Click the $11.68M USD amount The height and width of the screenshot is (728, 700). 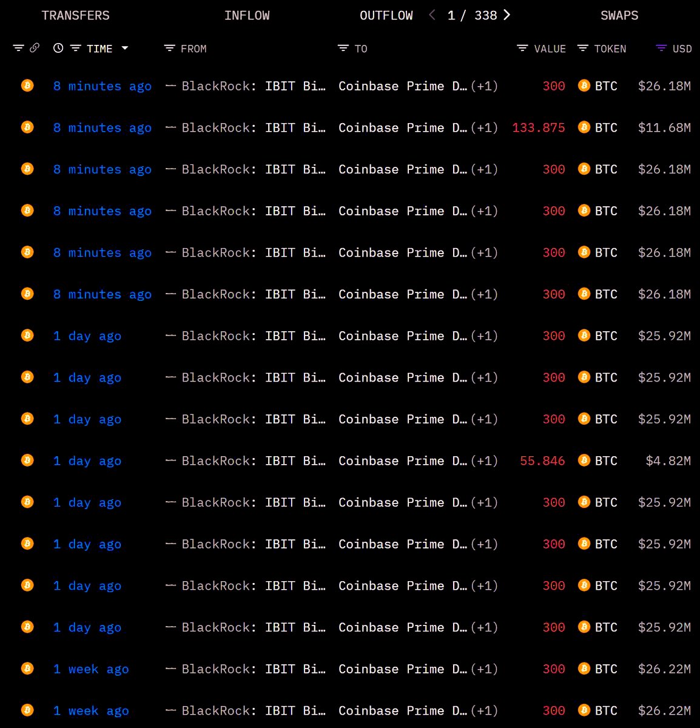[664, 128]
